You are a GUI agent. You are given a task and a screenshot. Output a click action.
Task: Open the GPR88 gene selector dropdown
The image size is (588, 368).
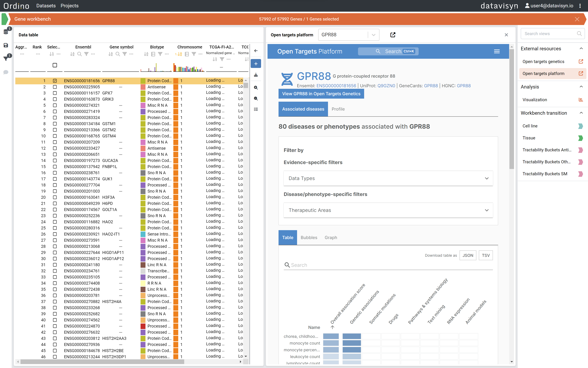click(349, 35)
